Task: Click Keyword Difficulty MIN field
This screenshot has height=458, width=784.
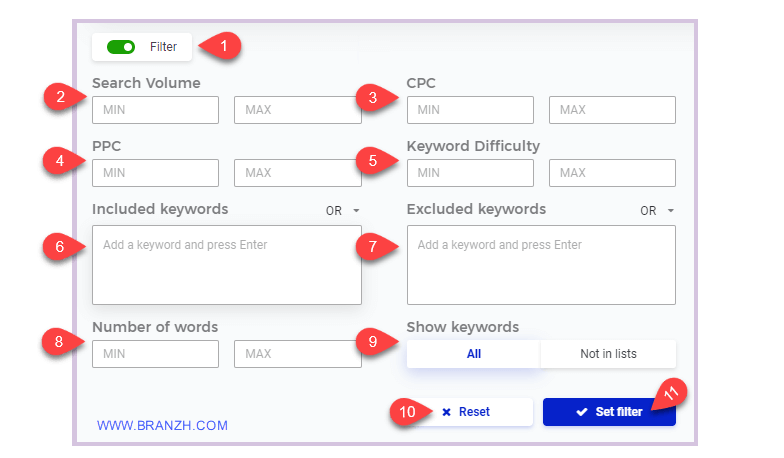Action: (x=470, y=173)
